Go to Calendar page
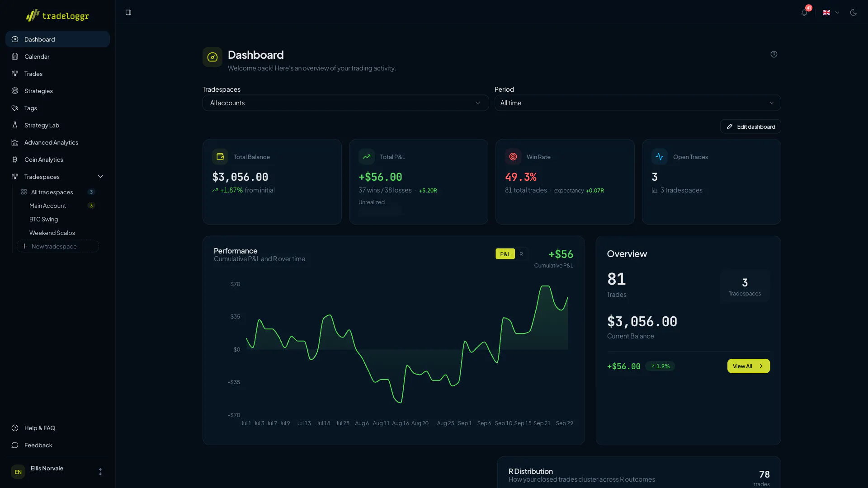The width and height of the screenshot is (868, 488). (57, 56)
